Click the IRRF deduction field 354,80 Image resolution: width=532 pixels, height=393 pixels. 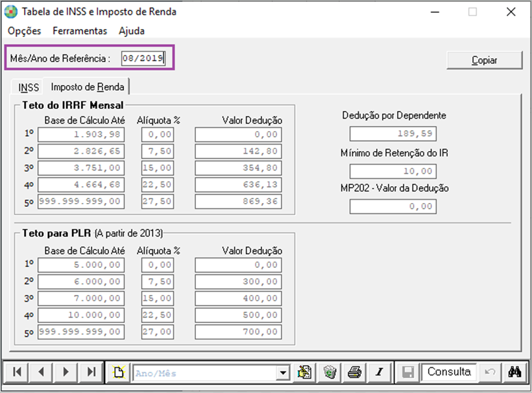click(x=238, y=168)
